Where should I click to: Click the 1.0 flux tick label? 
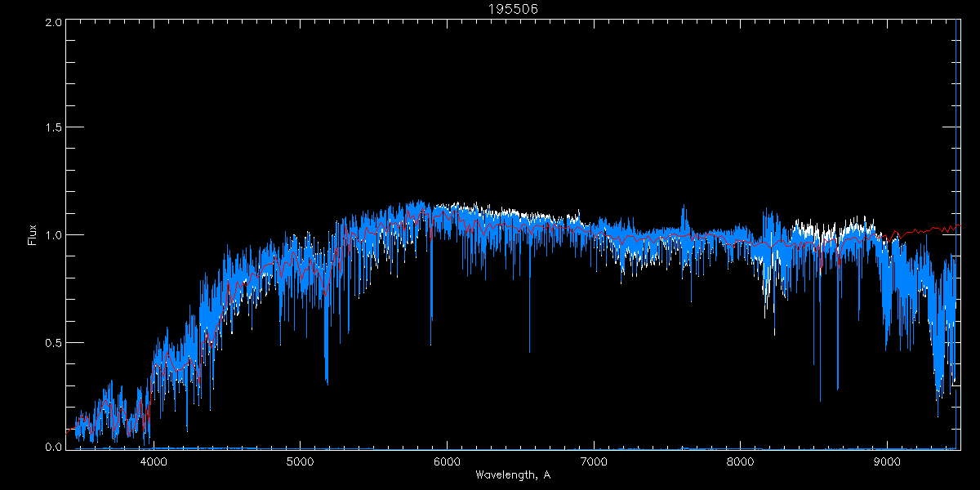click(x=54, y=235)
